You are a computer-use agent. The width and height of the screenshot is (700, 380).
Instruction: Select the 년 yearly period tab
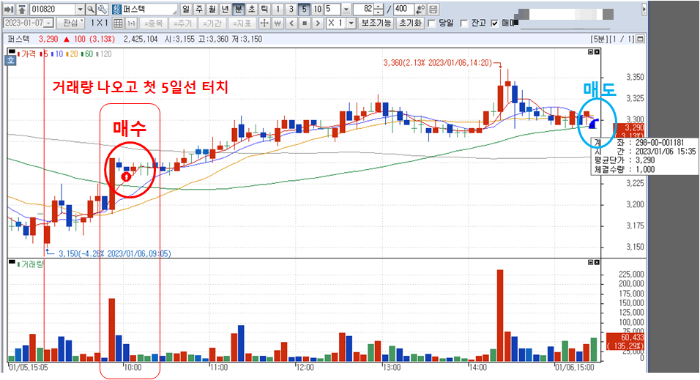pyautogui.click(x=225, y=9)
